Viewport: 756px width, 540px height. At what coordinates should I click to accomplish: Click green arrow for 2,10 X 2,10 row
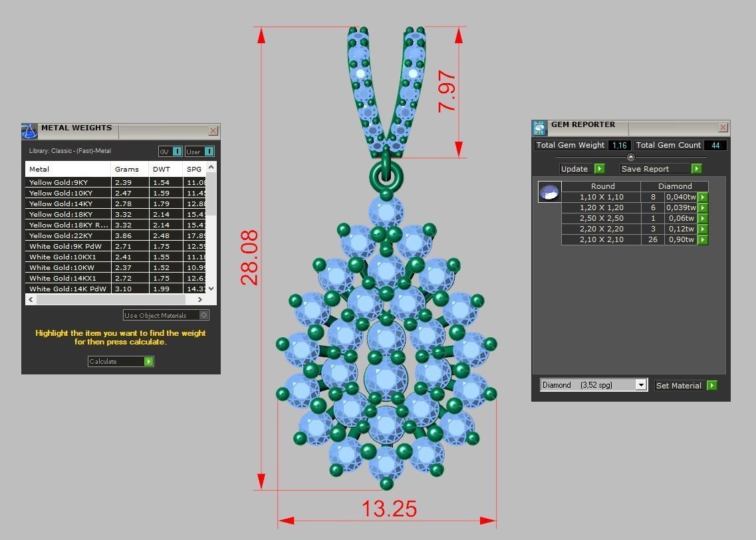(x=703, y=239)
